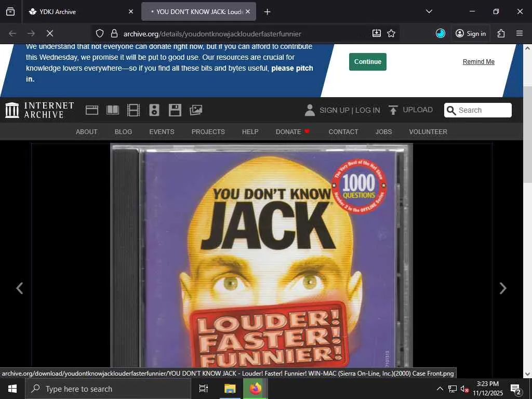Click the UPLOAD link text
Viewport: 532px width, 399px height.
(x=418, y=110)
